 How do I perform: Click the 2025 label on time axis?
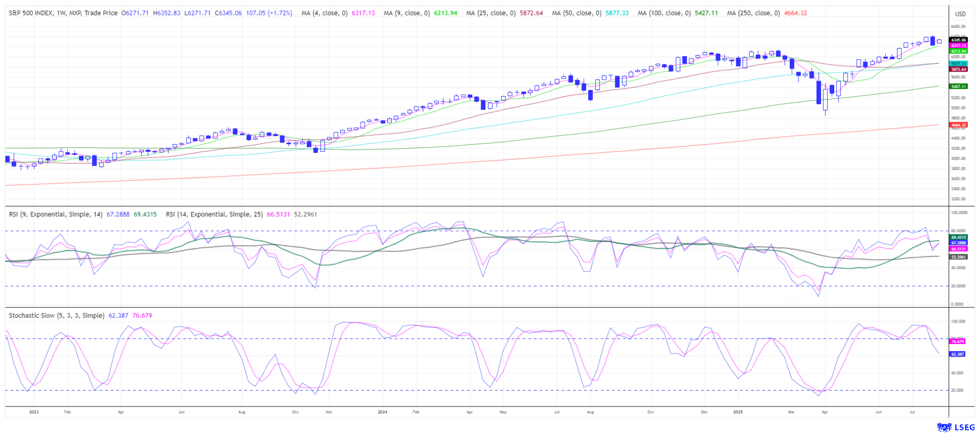tap(738, 412)
